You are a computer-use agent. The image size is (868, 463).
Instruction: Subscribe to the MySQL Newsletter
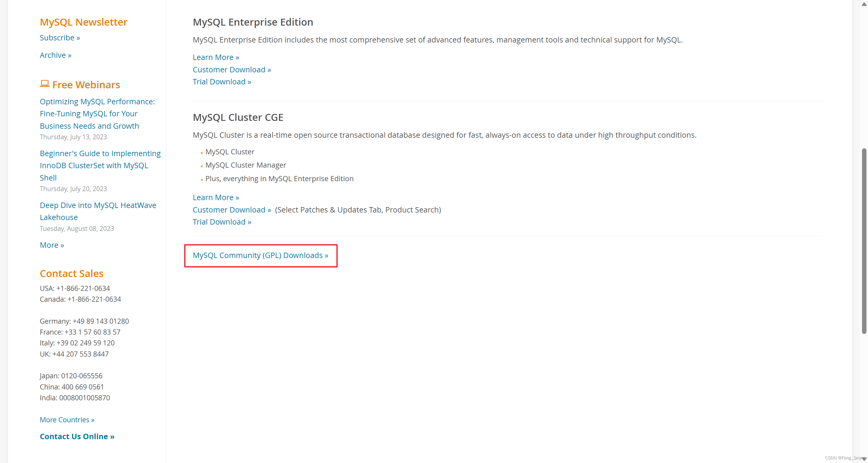coord(60,38)
